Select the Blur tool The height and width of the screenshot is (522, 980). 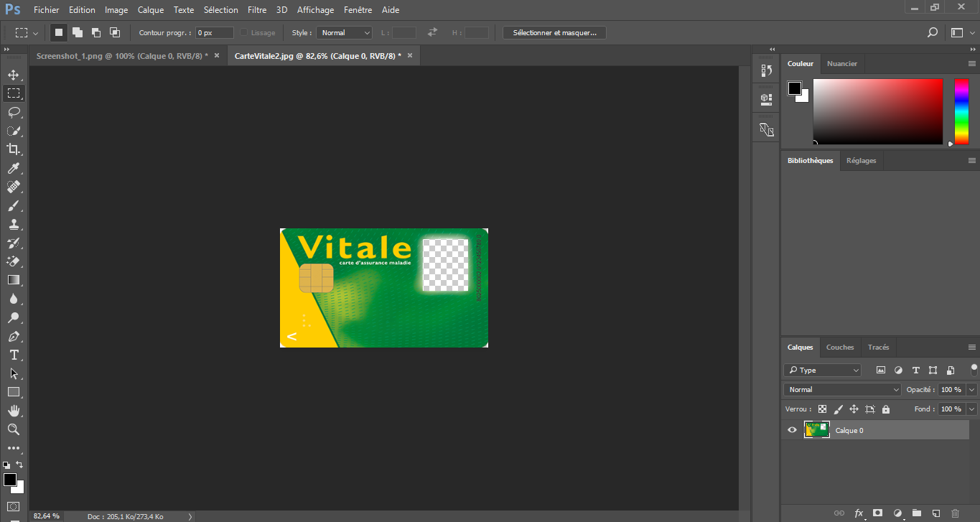click(13, 299)
